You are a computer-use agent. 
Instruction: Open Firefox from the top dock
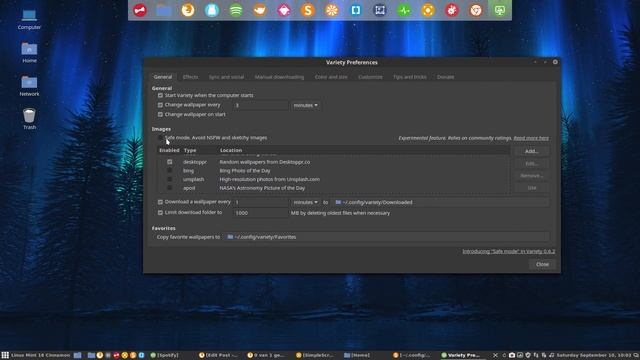click(x=188, y=10)
